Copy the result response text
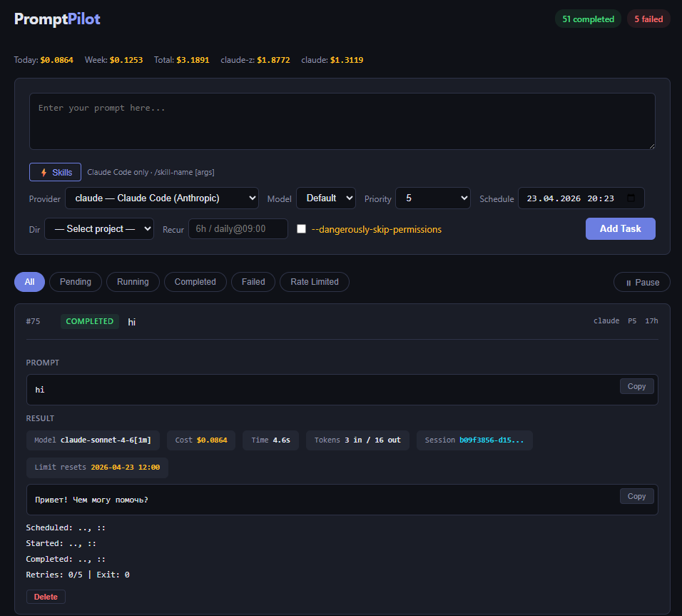This screenshot has width=682, height=616. (636, 496)
